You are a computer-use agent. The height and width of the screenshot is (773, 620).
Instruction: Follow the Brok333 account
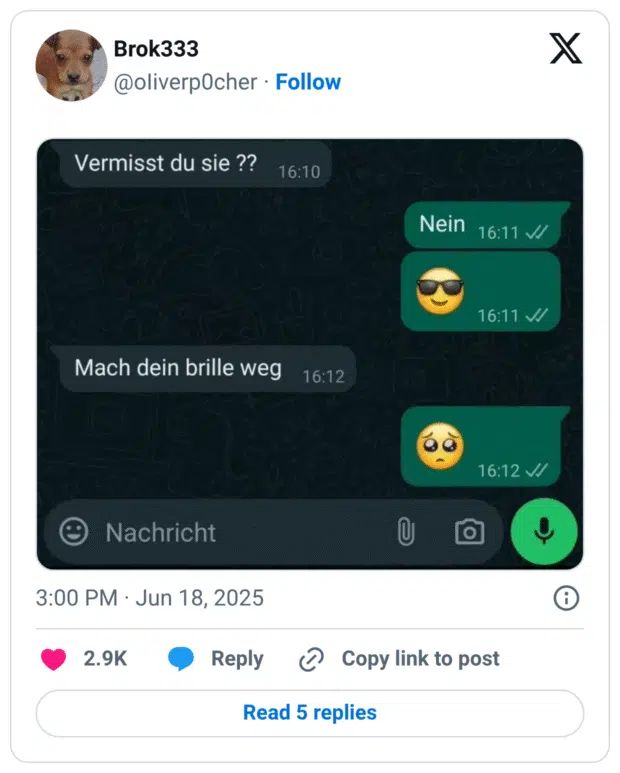(x=308, y=82)
